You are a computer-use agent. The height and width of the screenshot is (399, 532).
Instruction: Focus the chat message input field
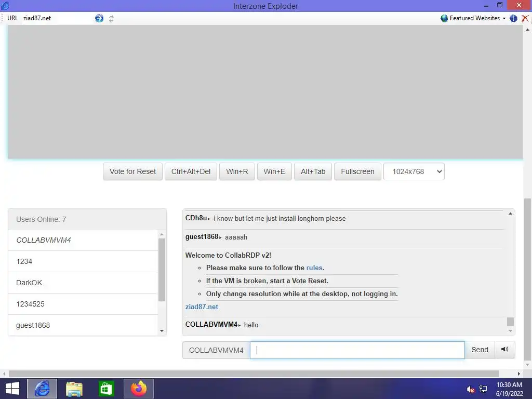click(x=357, y=350)
